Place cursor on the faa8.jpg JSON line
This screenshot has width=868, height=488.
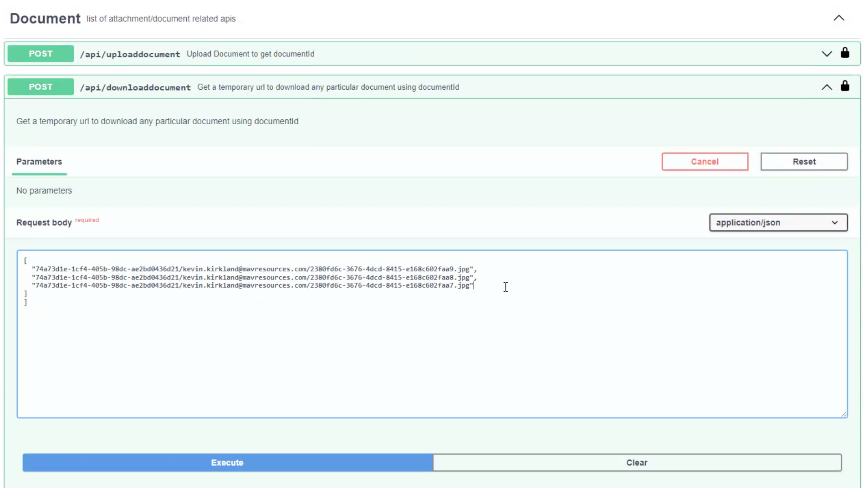coord(253,277)
